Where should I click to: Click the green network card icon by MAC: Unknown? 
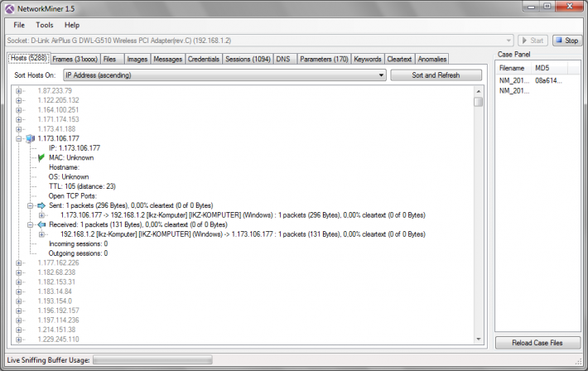41,158
